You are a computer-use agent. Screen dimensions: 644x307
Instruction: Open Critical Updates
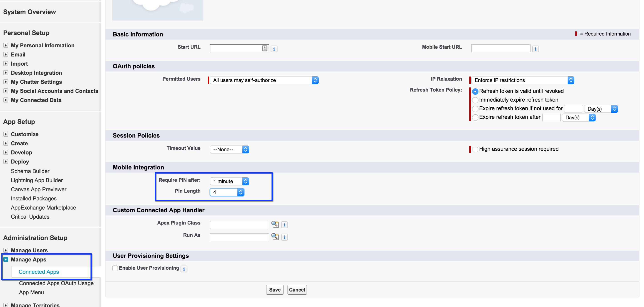click(30, 217)
